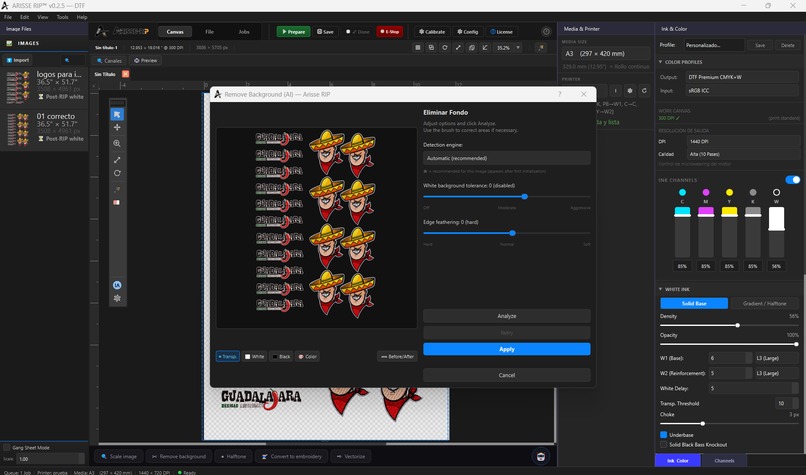Viewport: 806px width, 475px height.
Task: Click the snap/magic icon right of zoom
Action: click(x=541, y=47)
